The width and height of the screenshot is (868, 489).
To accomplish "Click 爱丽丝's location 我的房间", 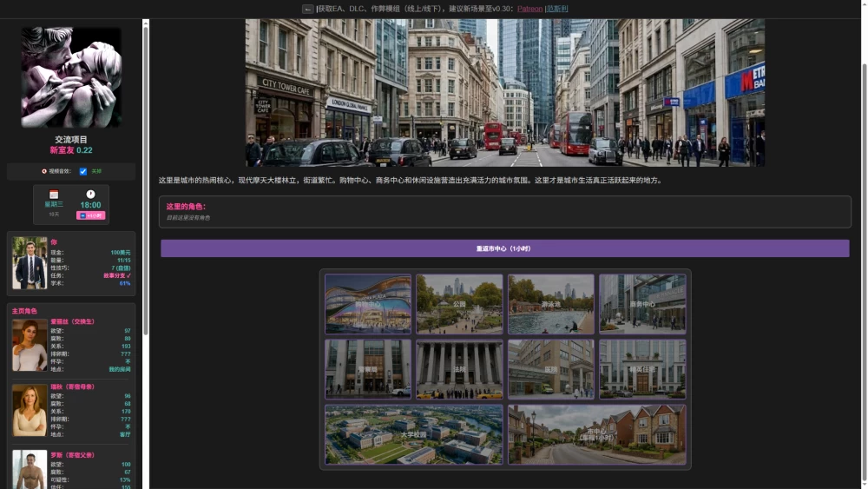I will click(120, 369).
